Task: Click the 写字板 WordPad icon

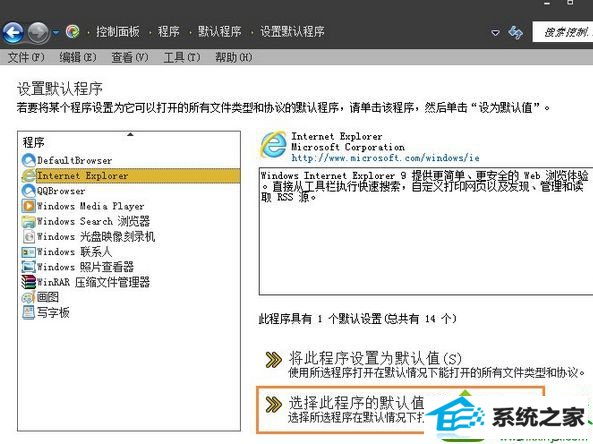Action: tap(28, 312)
